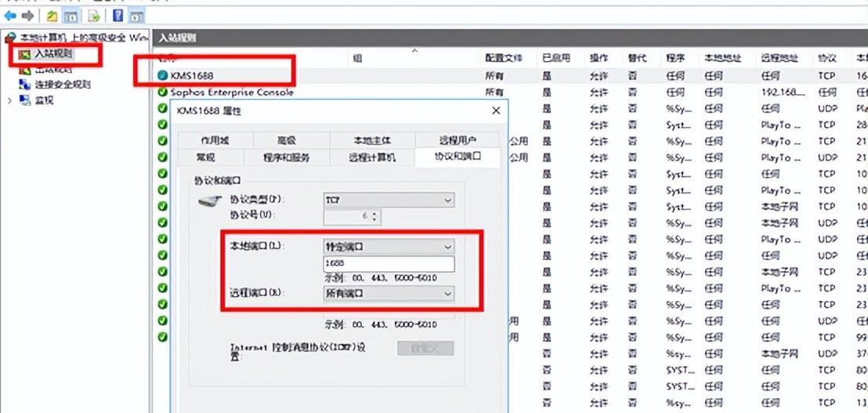Click the ICMP 自定义 button
The image size is (868, 413).
(x=425, y=348)
